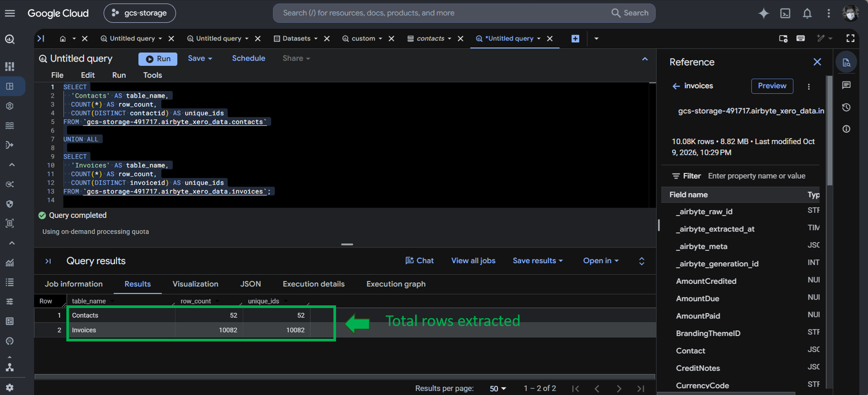Switch to Execution details tab
The image size is (868, 395).
click(314, 284)
